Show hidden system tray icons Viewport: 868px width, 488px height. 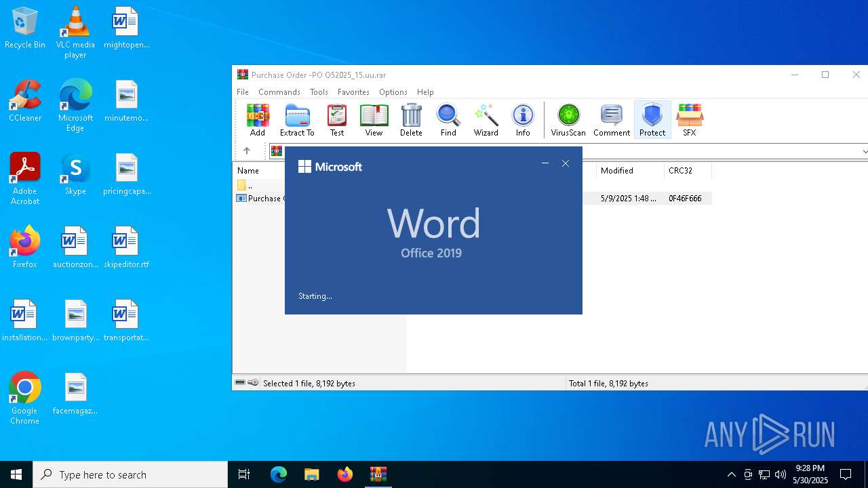point(731,474)
